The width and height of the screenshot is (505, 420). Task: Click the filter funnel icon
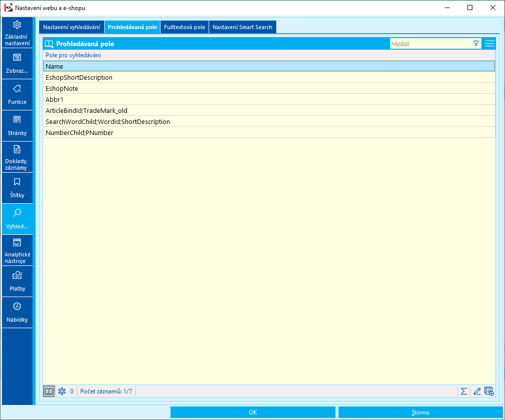[x=476, y=44]
